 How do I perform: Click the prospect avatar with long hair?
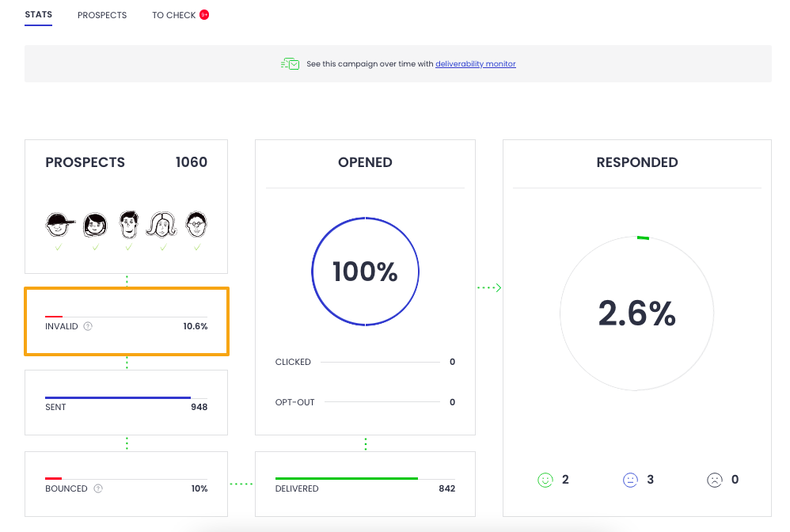(x=162, y=224)
